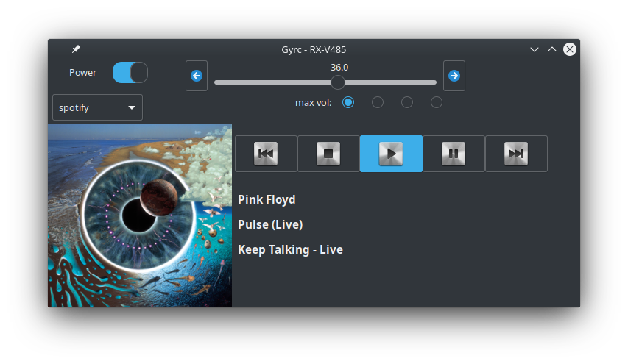Select the fourth max vol radio button
Viewport: 628px width, 364px height.
point(436,102)
